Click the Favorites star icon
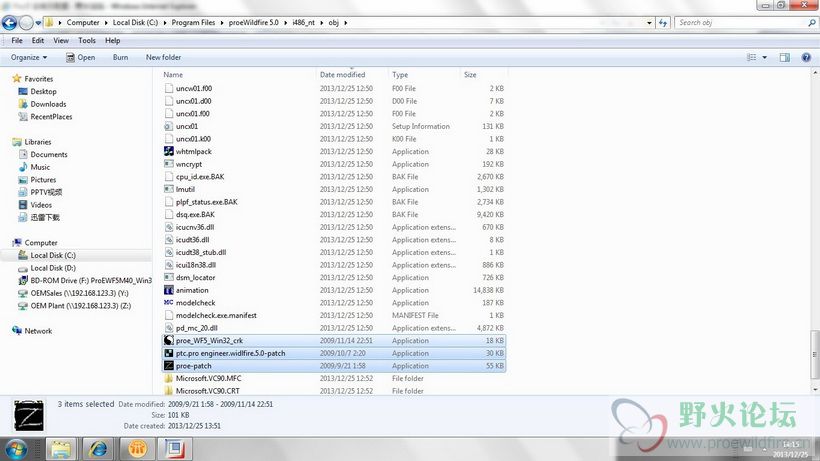This screenshot has width=820, height=461. 17,78
